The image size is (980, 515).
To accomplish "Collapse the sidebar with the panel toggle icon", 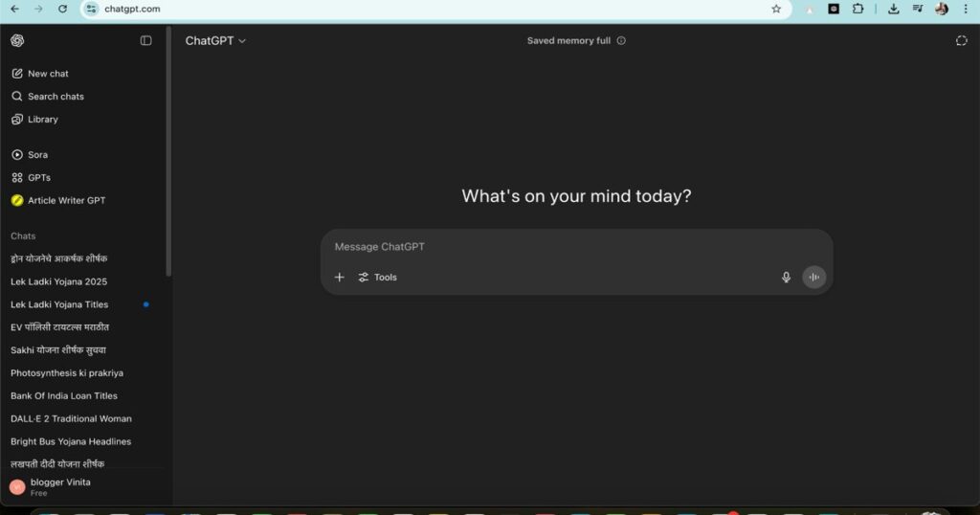I will pos(145,40).
